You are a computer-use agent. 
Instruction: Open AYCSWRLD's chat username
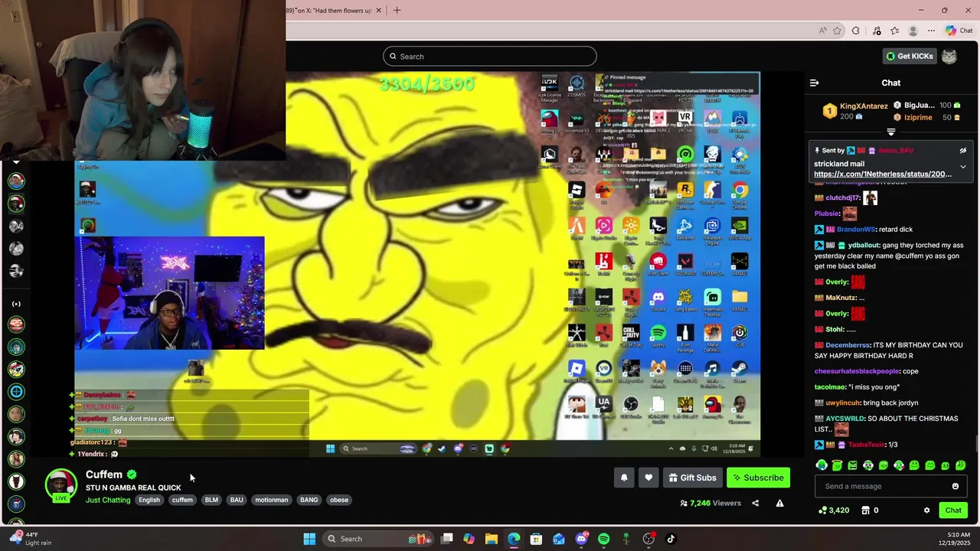click(844, 419)
